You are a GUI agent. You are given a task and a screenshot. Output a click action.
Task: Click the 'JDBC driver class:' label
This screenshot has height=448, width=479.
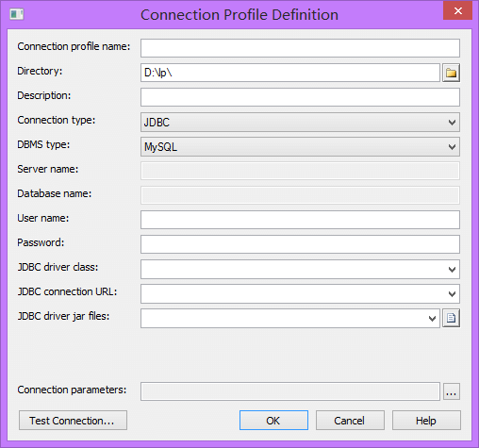click(x=58, y=267)
